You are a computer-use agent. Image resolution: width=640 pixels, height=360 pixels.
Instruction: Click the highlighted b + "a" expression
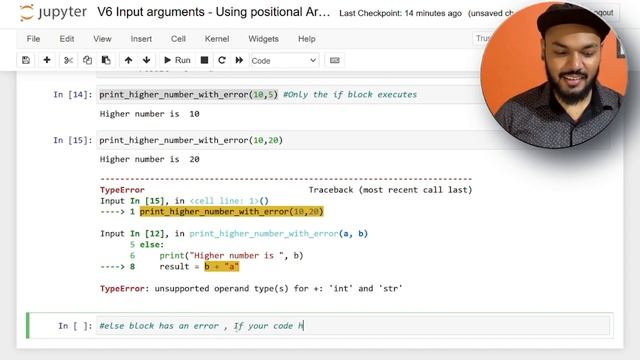coord(222,267)
